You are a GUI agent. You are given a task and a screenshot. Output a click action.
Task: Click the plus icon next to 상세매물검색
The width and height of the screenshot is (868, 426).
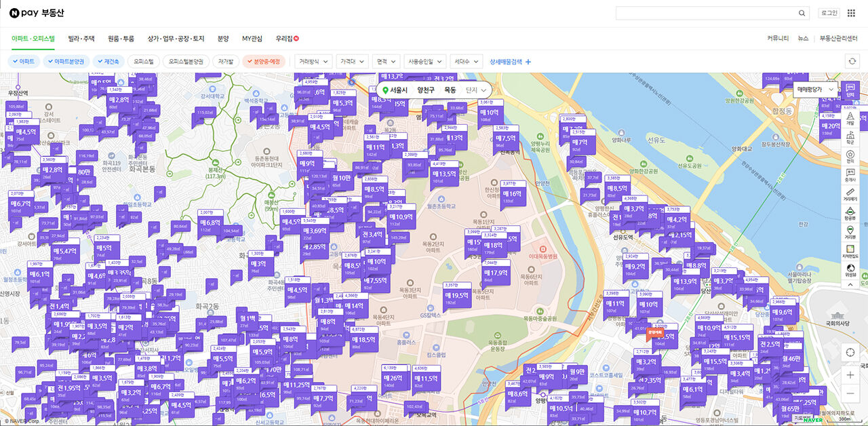pyautogui.click(x=528, y=62)
